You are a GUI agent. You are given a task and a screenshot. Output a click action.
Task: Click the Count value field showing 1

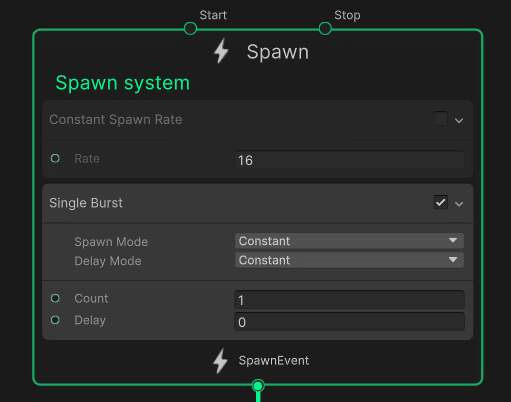coord(349,300)
